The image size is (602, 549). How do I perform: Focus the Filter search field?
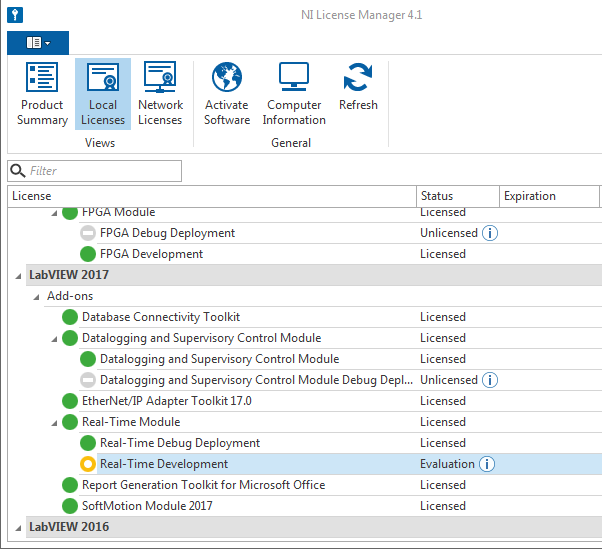coord(94,171)
